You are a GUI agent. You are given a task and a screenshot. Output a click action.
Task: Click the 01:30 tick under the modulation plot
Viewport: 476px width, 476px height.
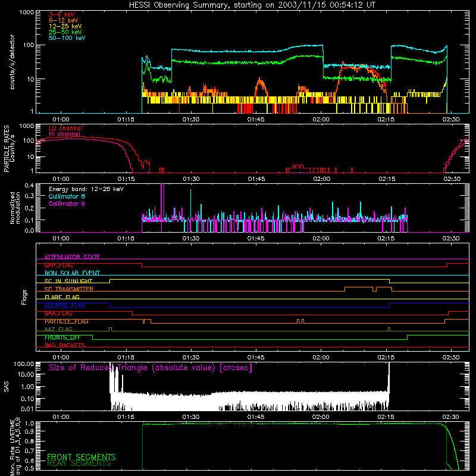[x=190, y=239]
